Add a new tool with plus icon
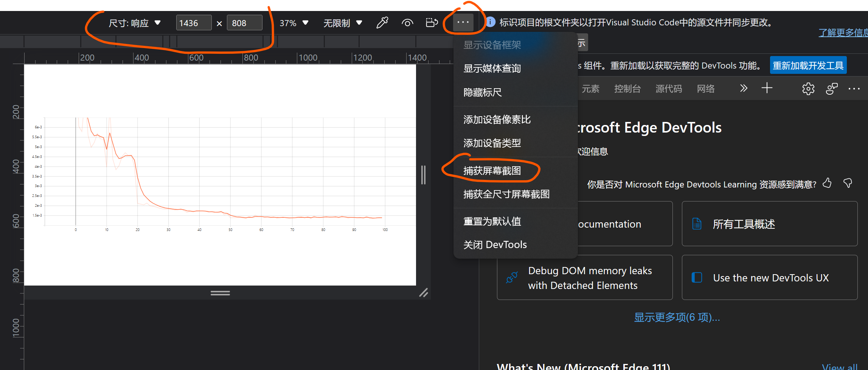Viewport: 868px width, 370px height. point(767,88)
